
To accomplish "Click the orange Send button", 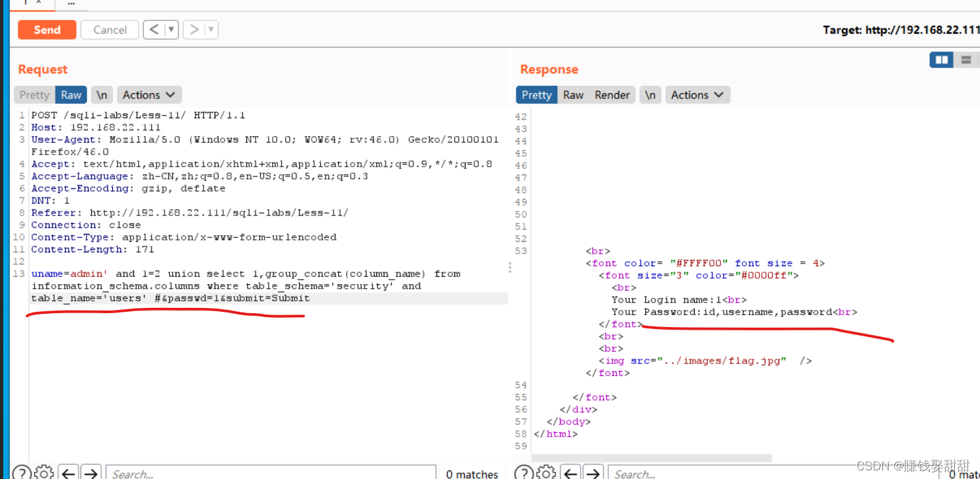I will 47,30.
